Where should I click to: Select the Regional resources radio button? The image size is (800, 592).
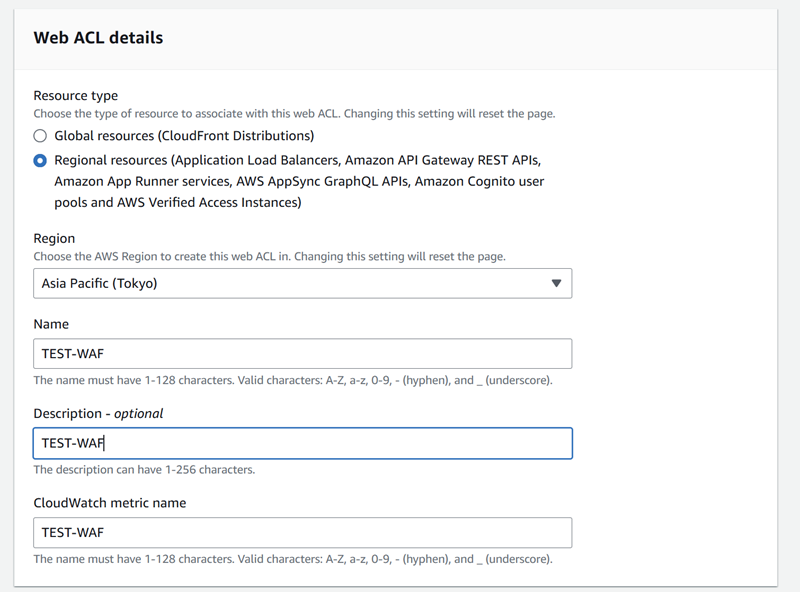40,161
